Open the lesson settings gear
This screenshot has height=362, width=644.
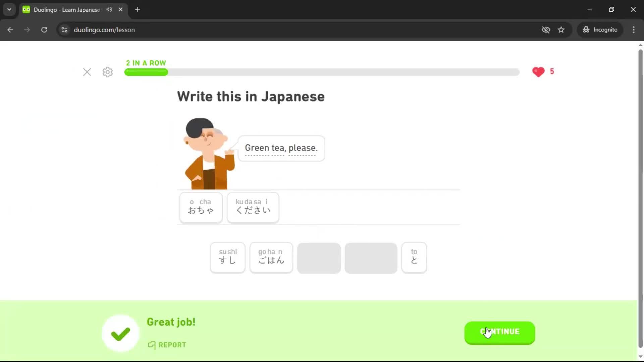pyautogui.click(x=107, y=72)
